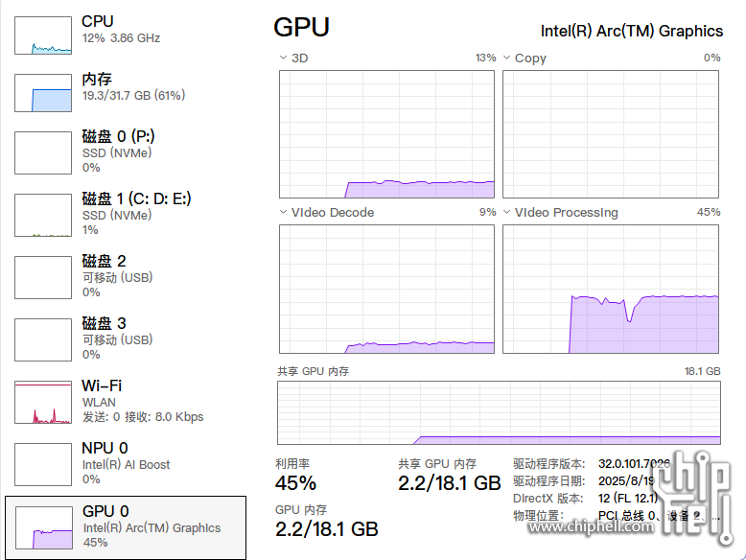Click the 磁盘 2 USB thumbnail
This screenshot has height=560, width=746.
coord(43,277)
